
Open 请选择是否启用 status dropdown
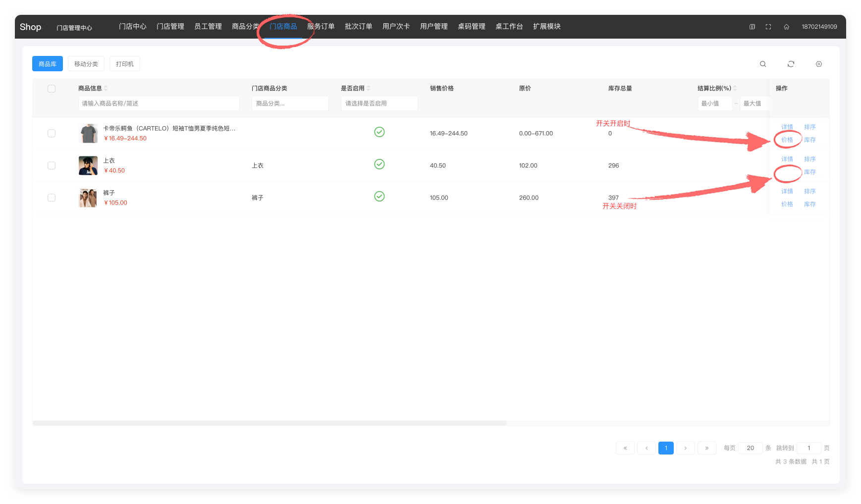click(379, 103)
